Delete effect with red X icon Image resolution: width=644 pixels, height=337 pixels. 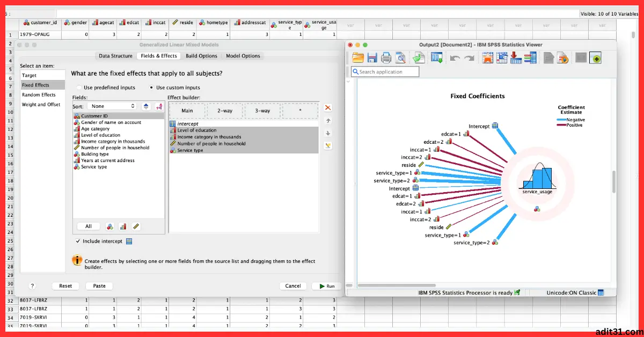(x=328, y=108)
